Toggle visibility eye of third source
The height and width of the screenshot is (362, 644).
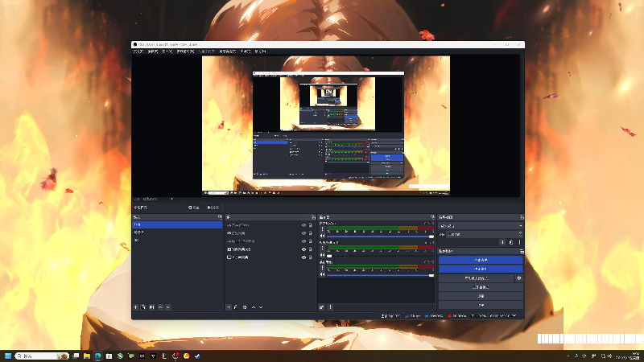point(304,241)
